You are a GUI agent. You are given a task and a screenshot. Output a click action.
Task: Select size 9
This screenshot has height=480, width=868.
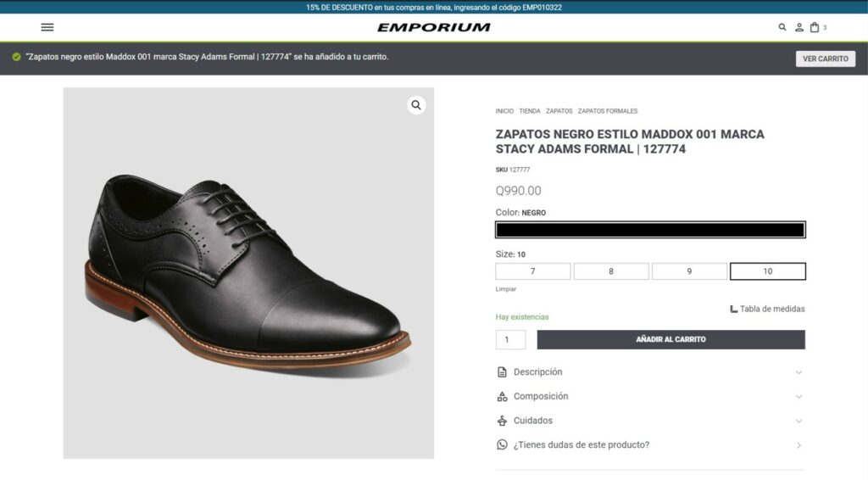tap(689, 271)
